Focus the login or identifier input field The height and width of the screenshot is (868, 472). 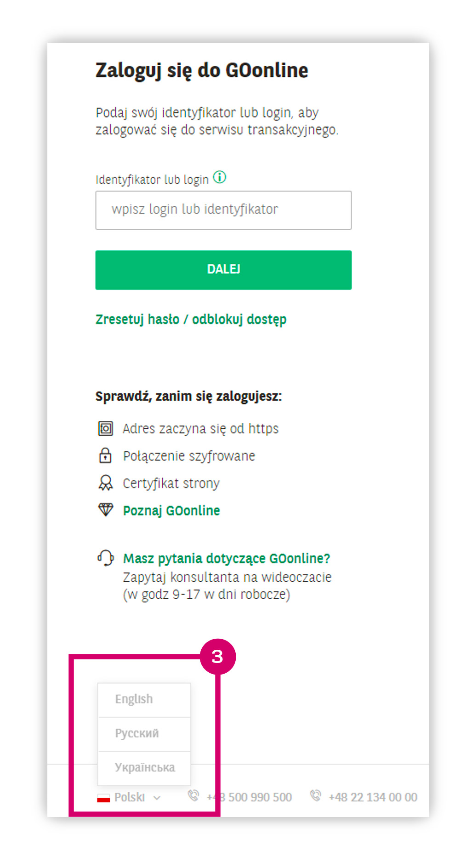point(223,210)
